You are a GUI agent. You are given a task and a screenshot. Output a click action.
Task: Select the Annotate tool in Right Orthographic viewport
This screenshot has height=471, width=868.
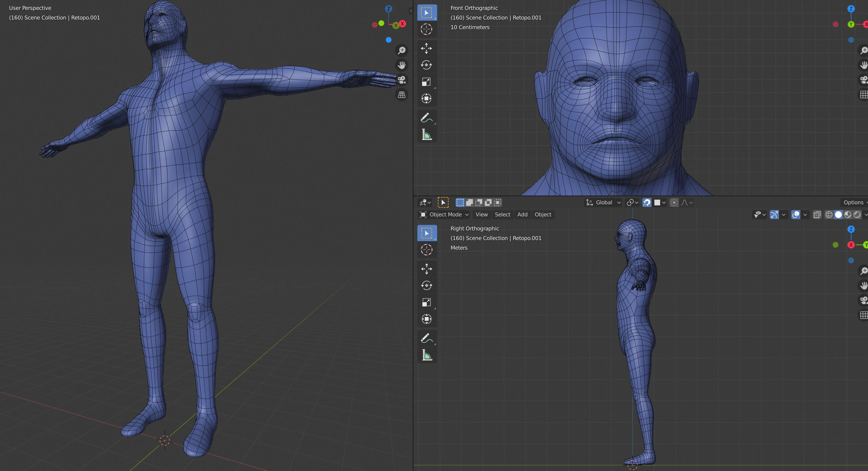coord(427,338)
